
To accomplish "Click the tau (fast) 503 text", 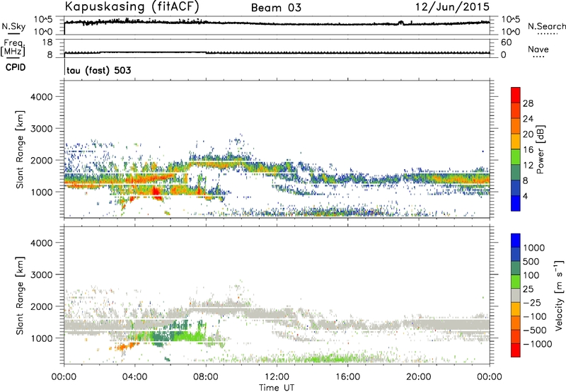I will pyautogui.click(x=98, y=70).
